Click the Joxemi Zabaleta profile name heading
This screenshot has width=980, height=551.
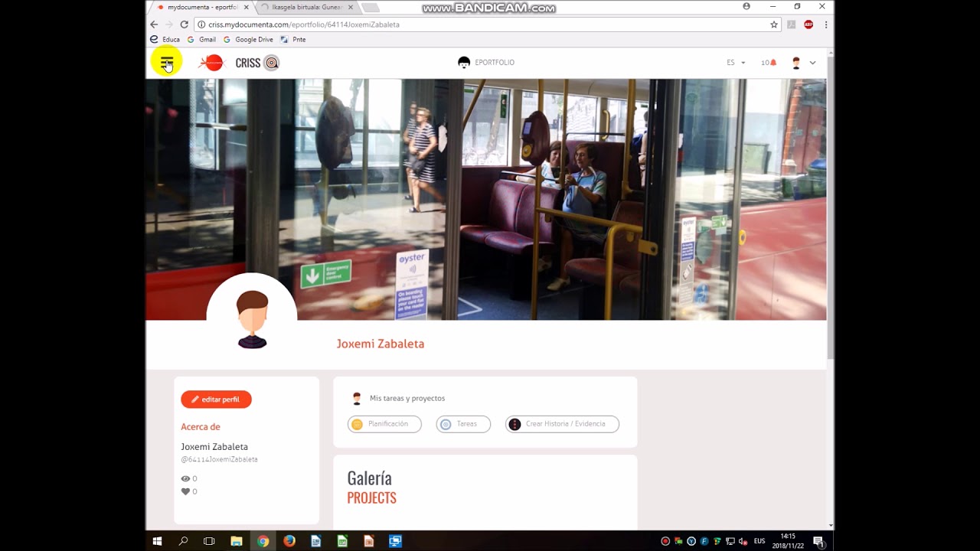381,344
